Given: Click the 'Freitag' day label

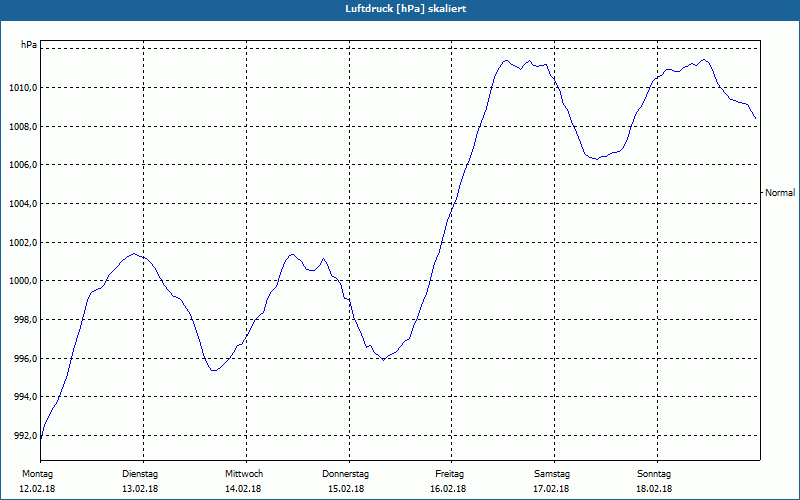Looking at the screenshot, I should (x=449, y=474).
